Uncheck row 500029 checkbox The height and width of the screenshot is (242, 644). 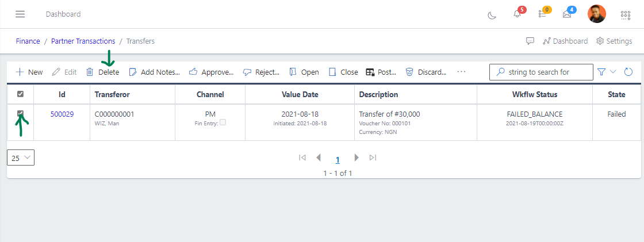(x=20, y=113)
